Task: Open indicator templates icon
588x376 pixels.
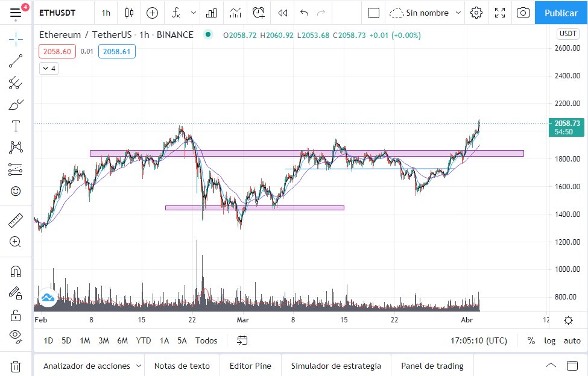Action: [x=235, y=13]
